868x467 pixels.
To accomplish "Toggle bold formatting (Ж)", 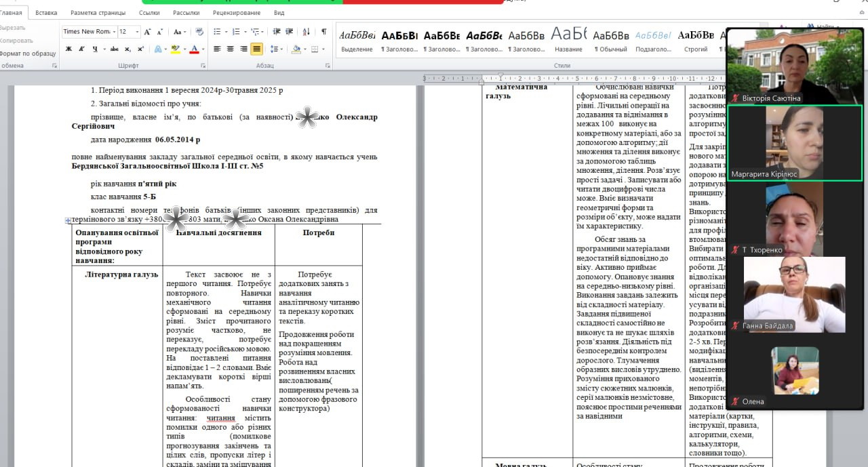I will (68, 49).
